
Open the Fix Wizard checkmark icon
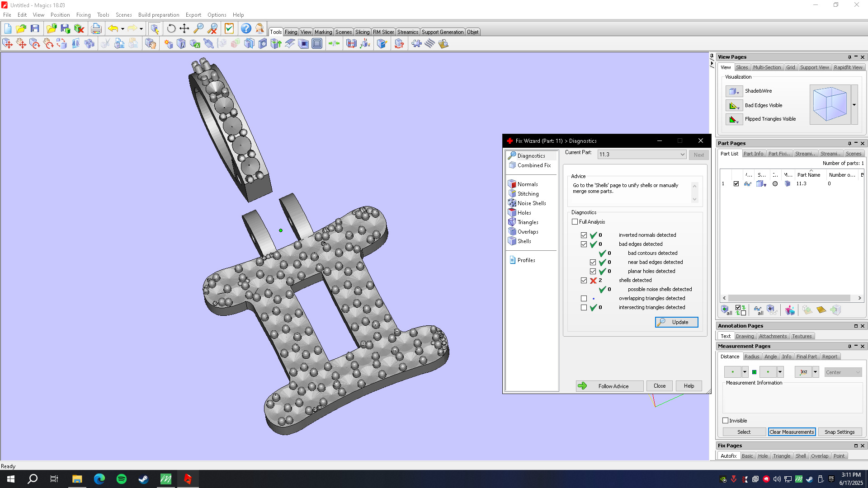[229, 29]
